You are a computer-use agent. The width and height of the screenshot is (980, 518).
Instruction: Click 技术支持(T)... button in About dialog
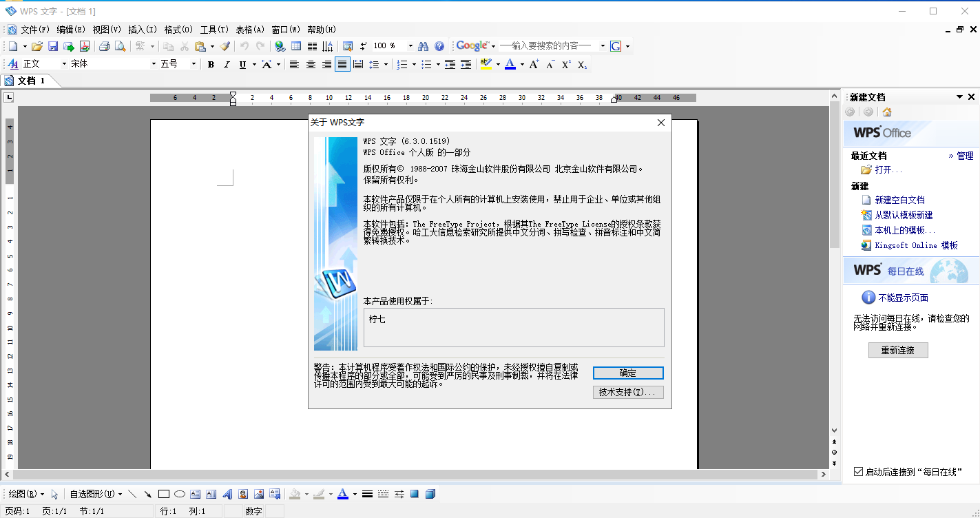[x=628, y=392]
